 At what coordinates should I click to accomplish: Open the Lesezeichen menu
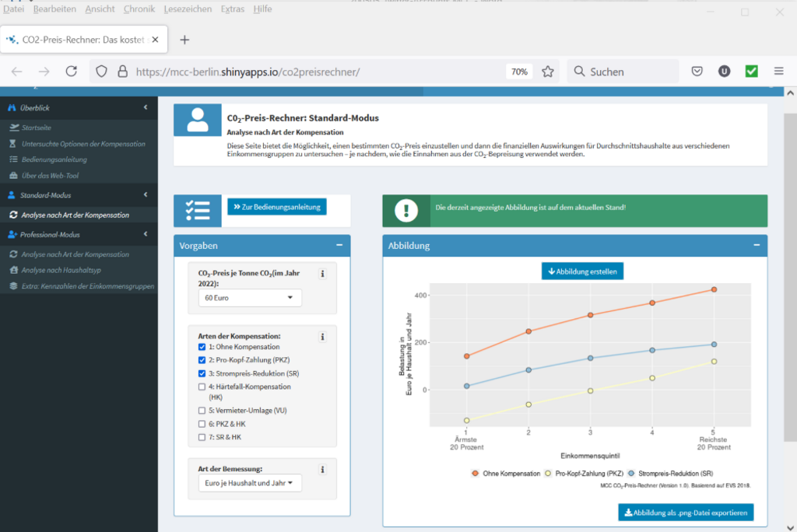(x=188, y=9)
